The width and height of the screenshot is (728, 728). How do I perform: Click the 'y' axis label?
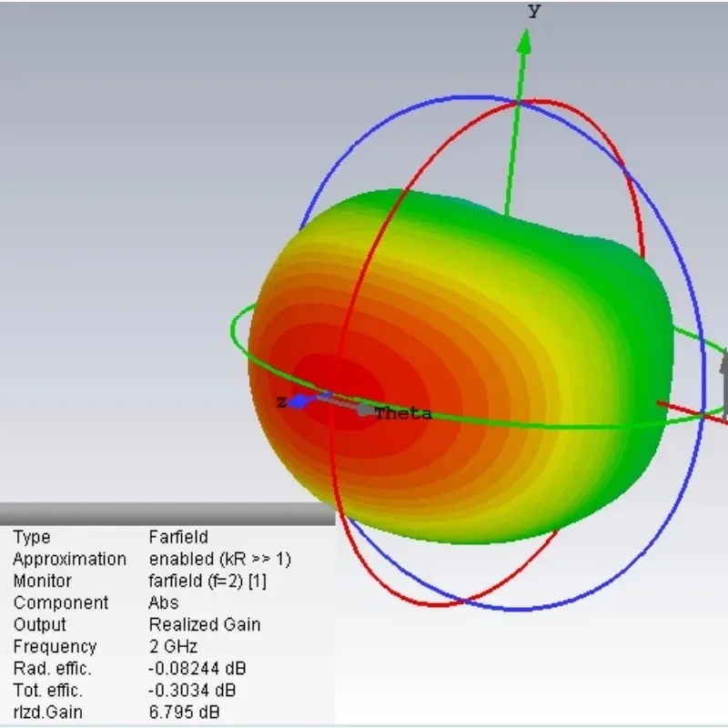click(535, 10)
